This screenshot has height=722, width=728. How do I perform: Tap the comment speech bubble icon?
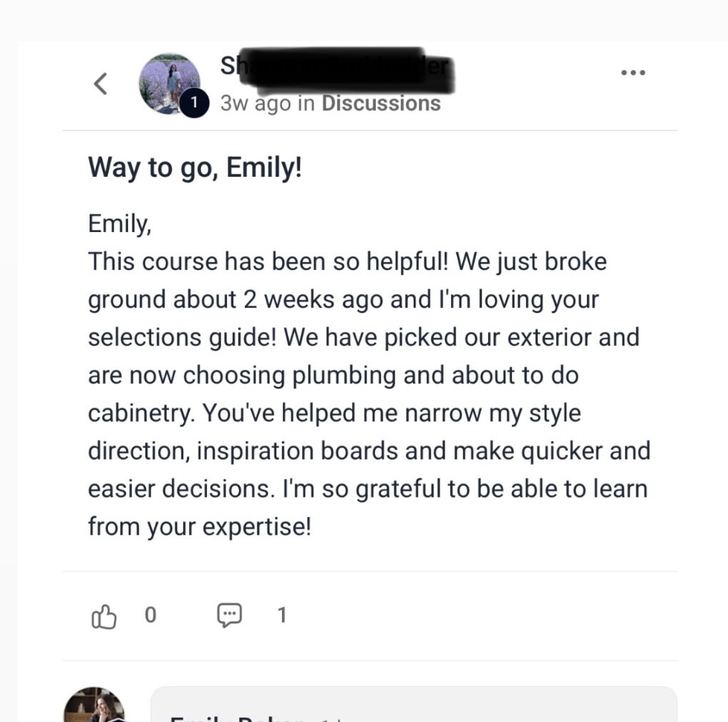(x=230, y=615)
